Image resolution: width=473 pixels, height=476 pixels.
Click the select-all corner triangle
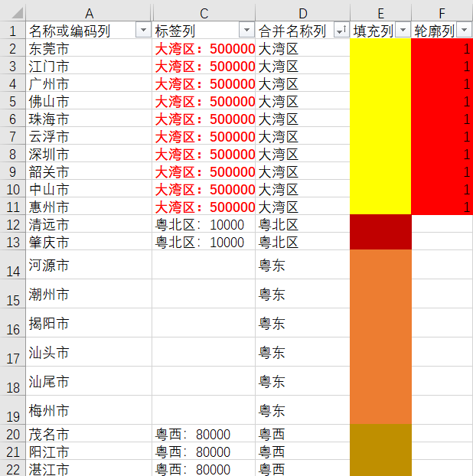coord(18,13)
